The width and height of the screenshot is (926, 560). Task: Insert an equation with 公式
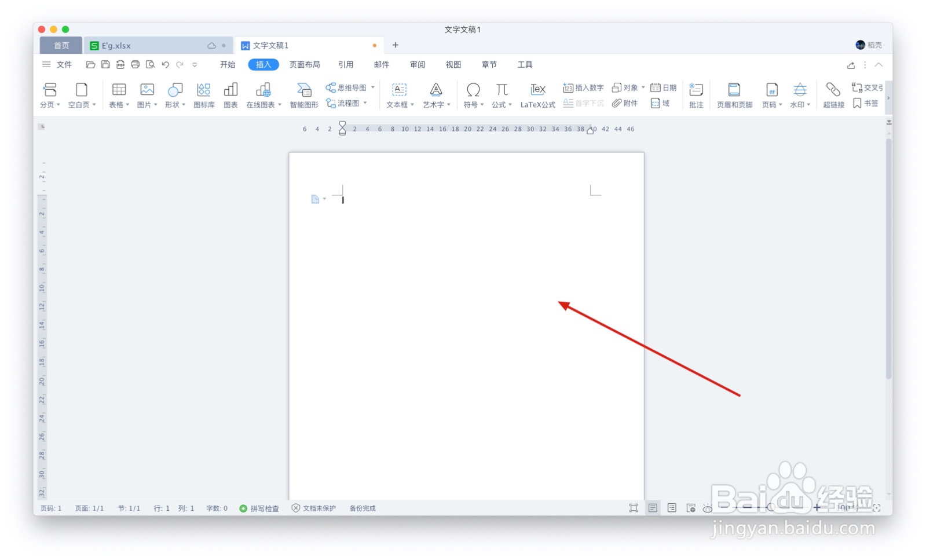click(x=502, y=96)
